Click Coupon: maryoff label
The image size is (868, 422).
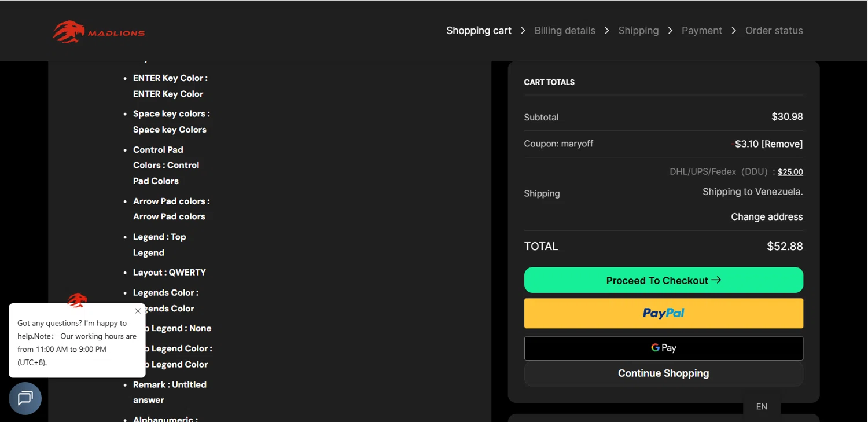point(558,144)
